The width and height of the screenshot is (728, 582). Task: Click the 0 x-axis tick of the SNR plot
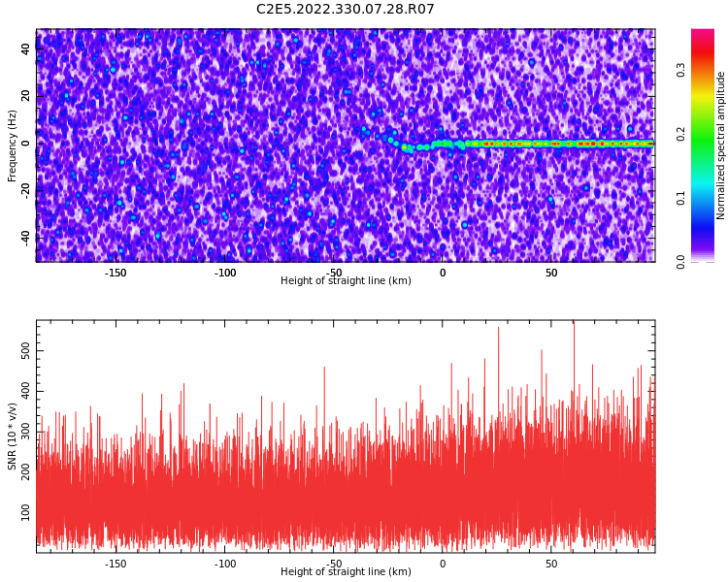tap(443, 564)
